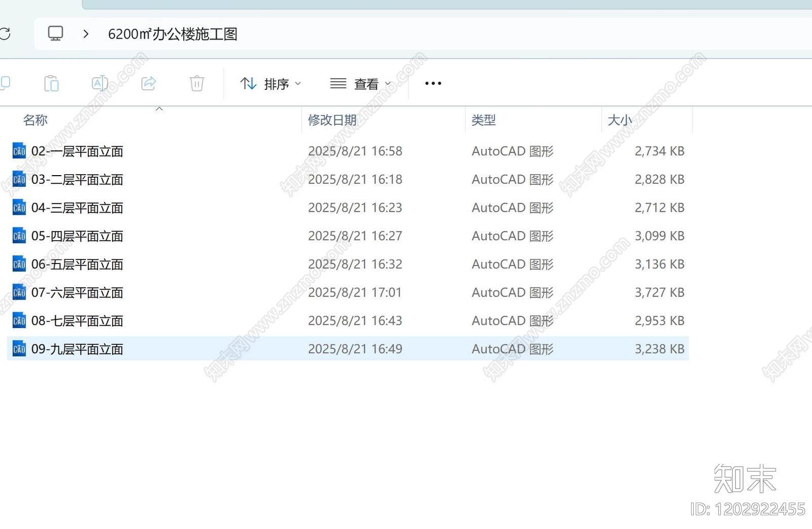The width and height of the screenshot is (812, 529).
Task: Click the This PC monitor icon
Action: click(55, 34)
